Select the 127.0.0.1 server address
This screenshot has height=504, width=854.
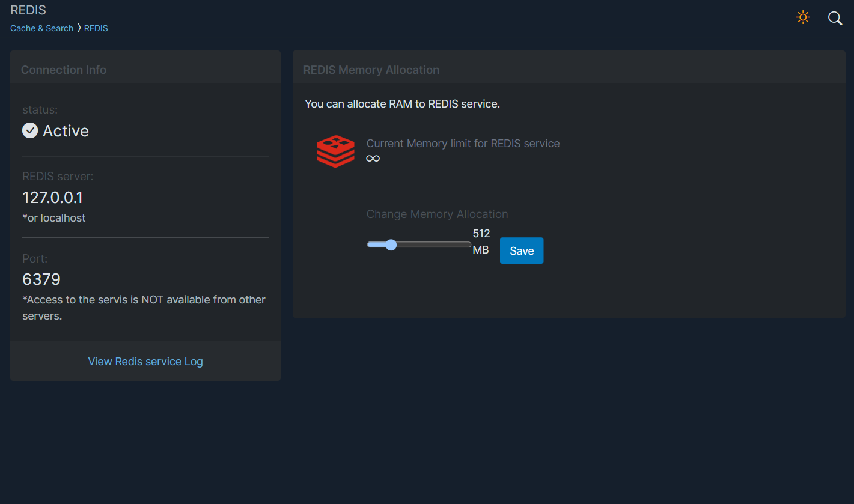coord(52,197)
